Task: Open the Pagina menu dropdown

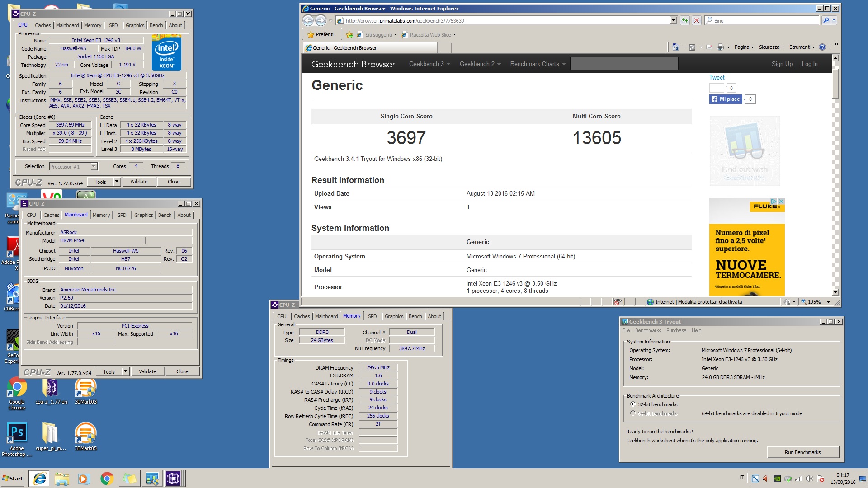Action: pos(744,47)
